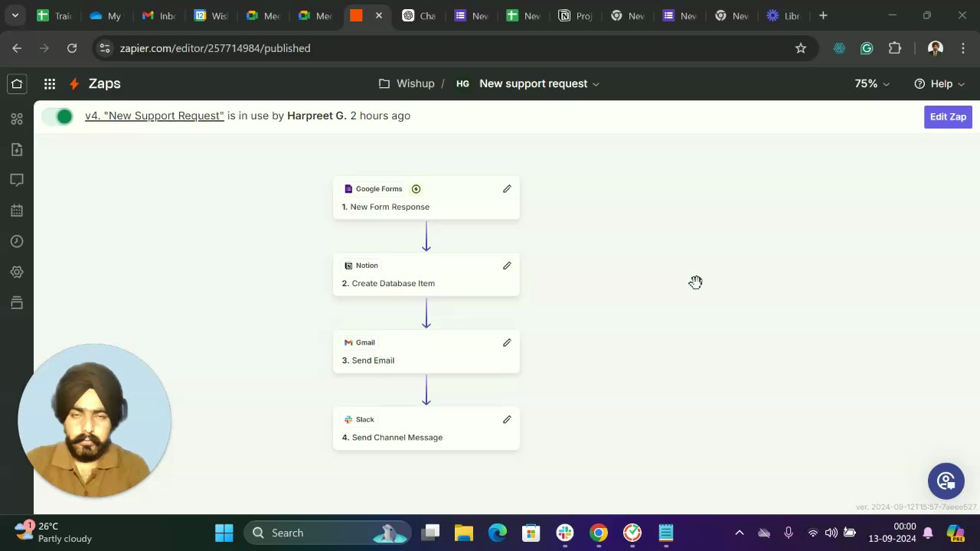Switch to the Inbox Gmail tab
This screenshot has width=980, height=551.
click(x=158, y=15)
